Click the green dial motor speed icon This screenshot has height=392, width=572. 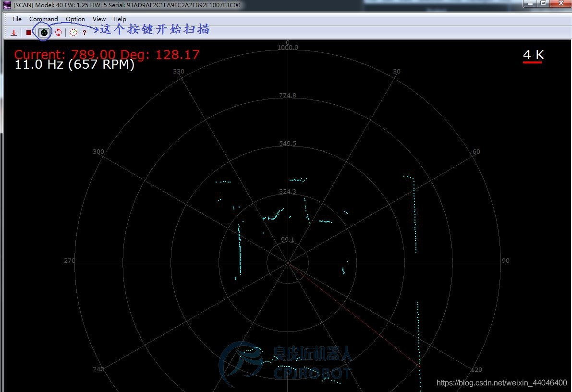pyautogui.click(x=73, y=33)
